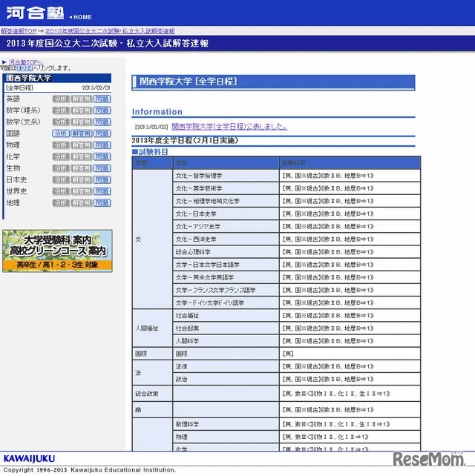This screenshot has width=475, height=476.
Task: Click 問題 in the 日本史 row
Action: pos(102,179)
